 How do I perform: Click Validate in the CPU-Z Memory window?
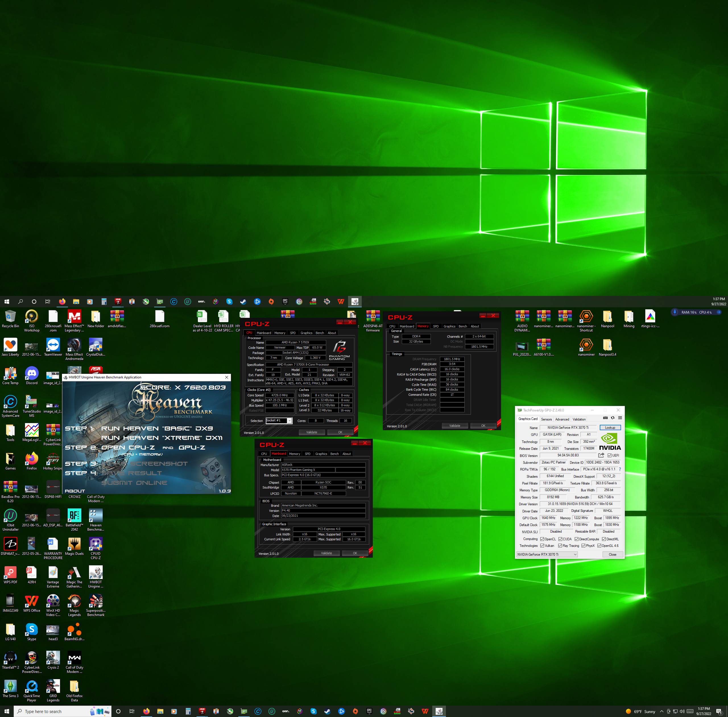tap(455, 426)
